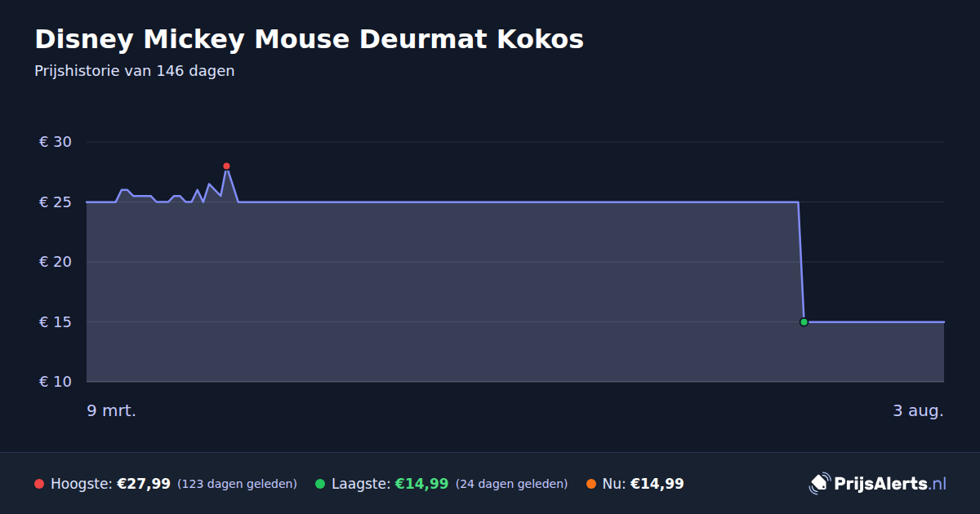Click the PrijsAlerts tag logo icon
Screen dimensions: 980x514
point(819,484)
